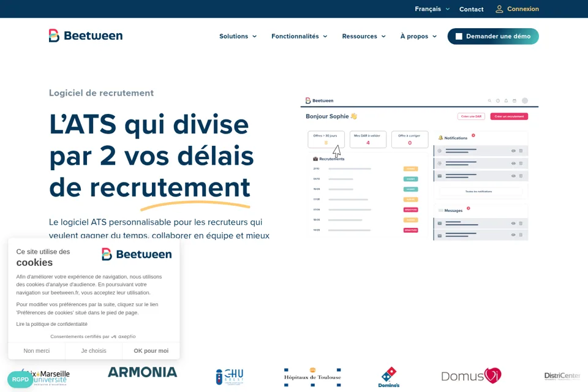The image size is (588, 392).
Task: Click the Solutions chevron arrow
Action: tap(255, 36)
